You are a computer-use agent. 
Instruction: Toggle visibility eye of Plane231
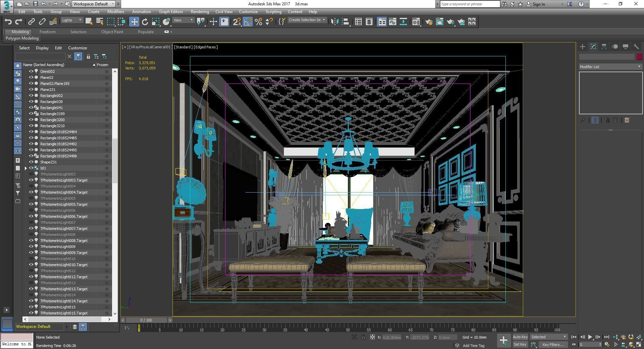point(31,90)
